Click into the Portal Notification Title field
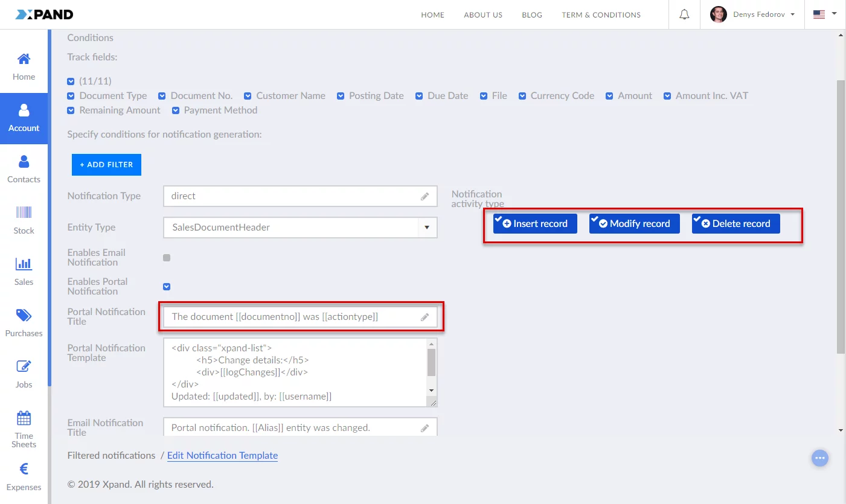 293,317
